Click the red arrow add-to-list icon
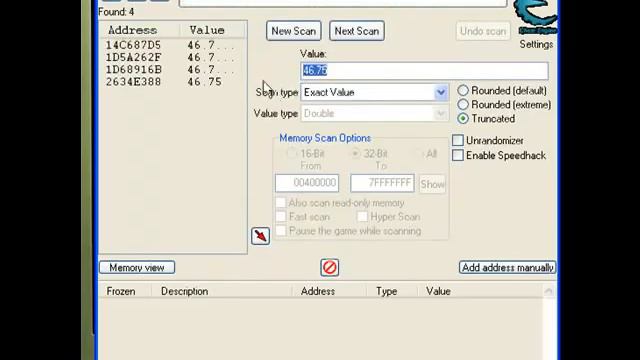This screenshot has height=360, width=640. point(260,236)
